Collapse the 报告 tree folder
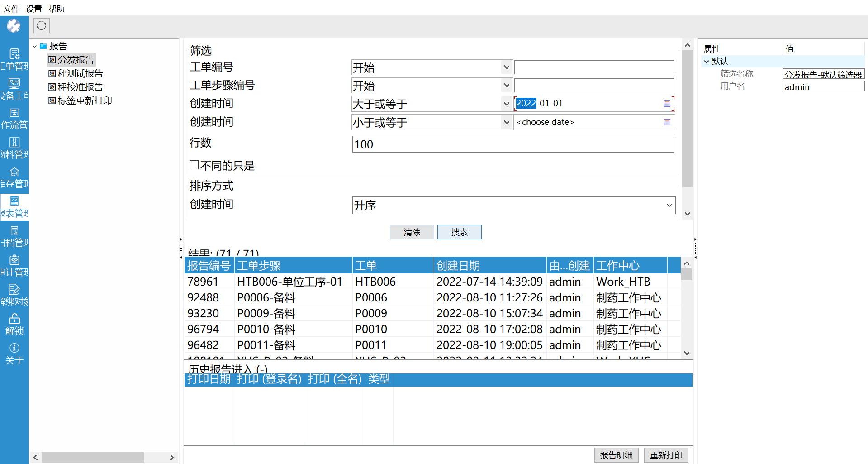This screenshot has width=868, height=464. click(34, 46)
